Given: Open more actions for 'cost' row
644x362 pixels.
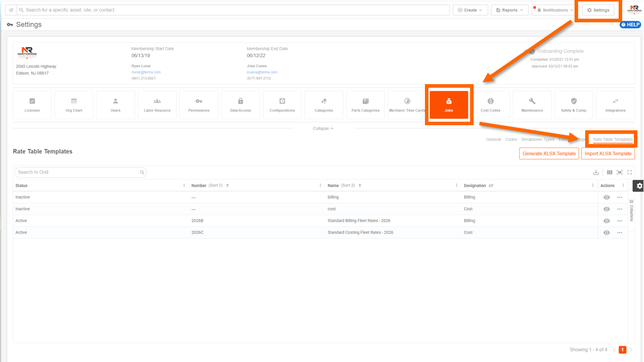Looking at the screenshot, I should pyautogui.click(x=619, y=209).
